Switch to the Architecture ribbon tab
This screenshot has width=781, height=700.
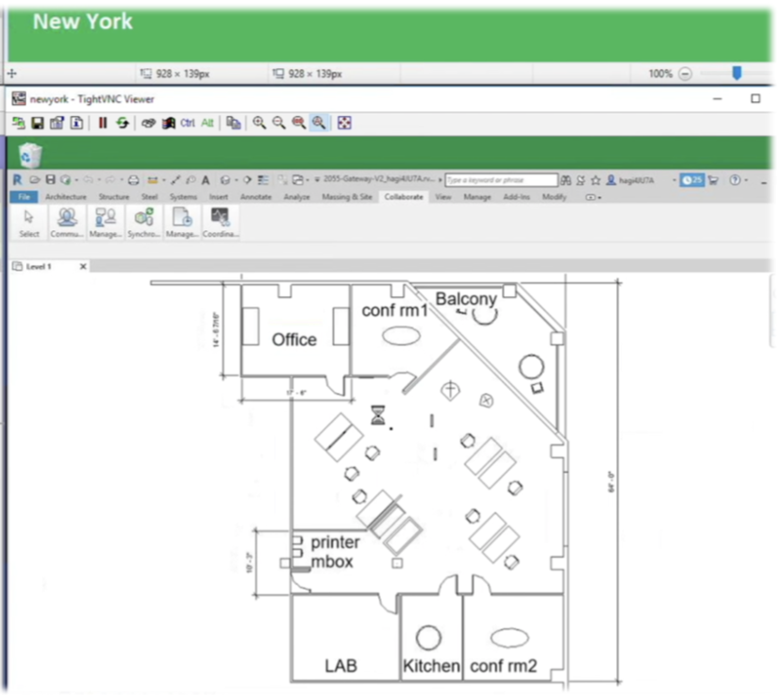66,197
